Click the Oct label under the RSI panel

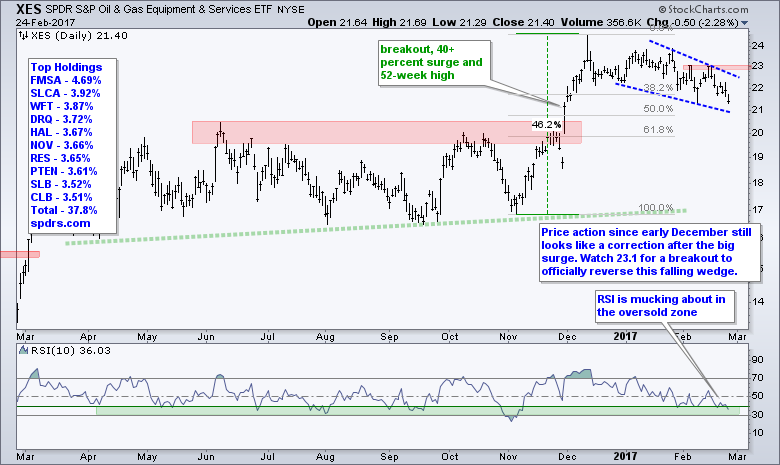click(450, 457)
